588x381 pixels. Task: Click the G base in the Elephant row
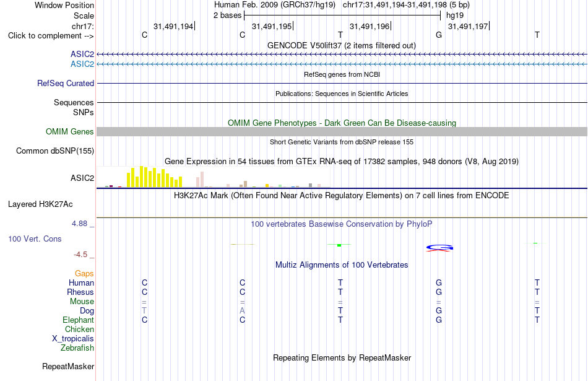point(439,320)
